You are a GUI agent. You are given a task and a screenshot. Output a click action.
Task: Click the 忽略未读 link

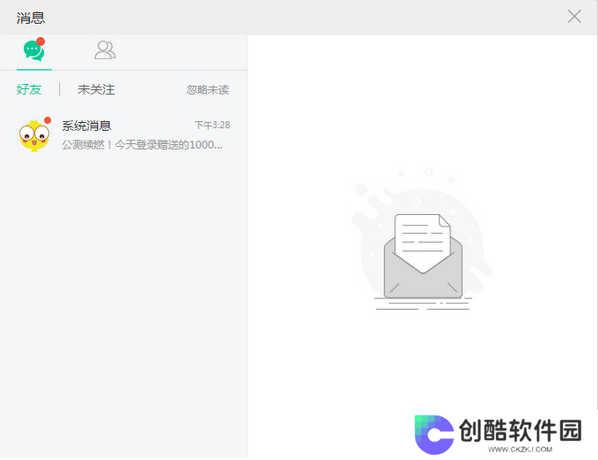click(x=208, y=90)
